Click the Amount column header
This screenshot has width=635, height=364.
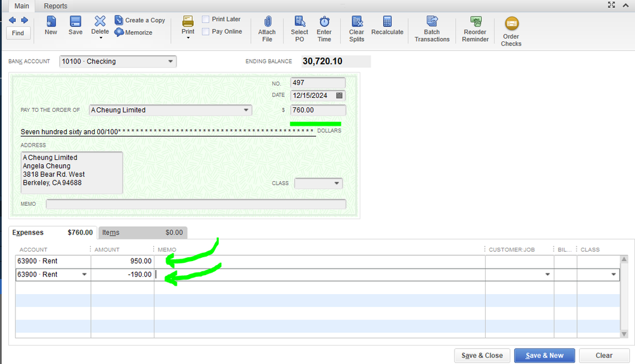[107, 250]
